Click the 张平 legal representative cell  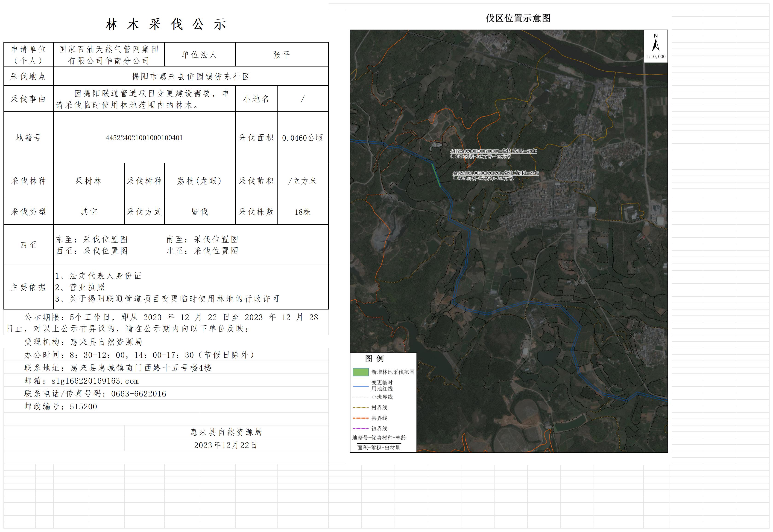[x=281, y=55]
